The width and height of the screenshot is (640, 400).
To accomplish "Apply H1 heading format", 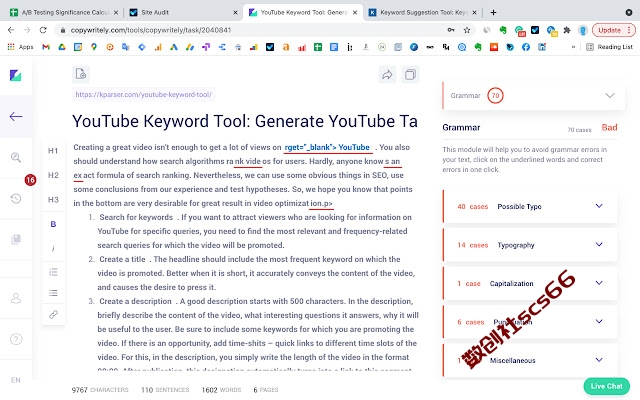I will point(53,151).
